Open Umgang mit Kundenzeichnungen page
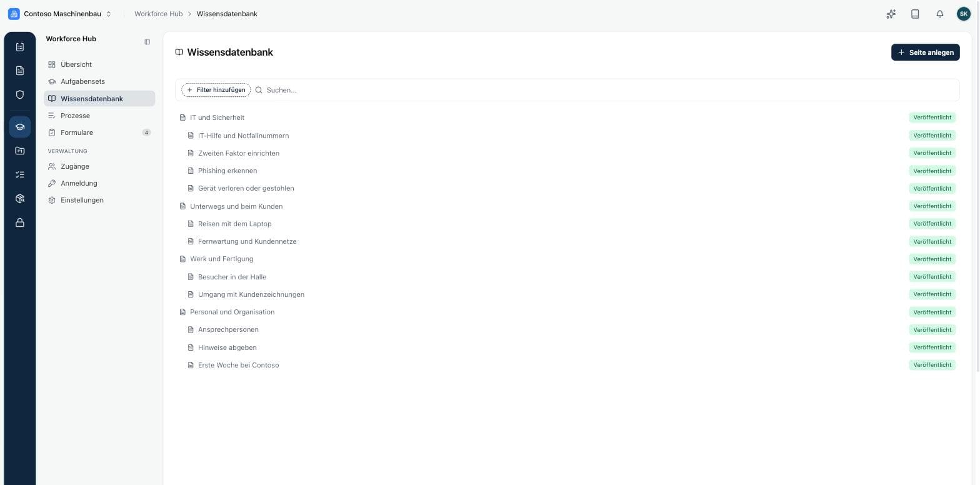 coord(251,294)
